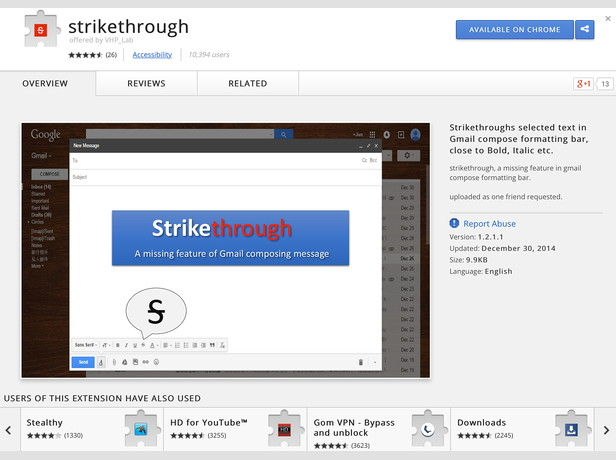This screenshot has height=460, width=616.
Task: Click the Downloads extension puzzle icon
Action: (572, 429)
